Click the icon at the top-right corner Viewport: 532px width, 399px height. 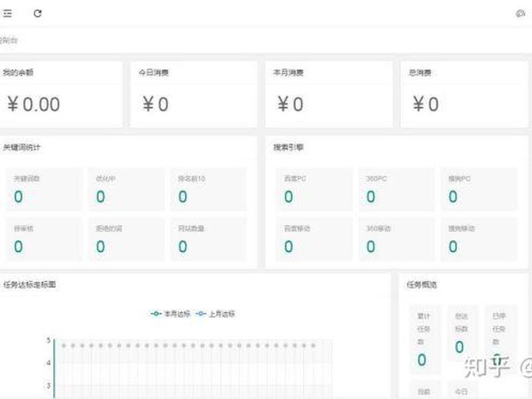520,13
